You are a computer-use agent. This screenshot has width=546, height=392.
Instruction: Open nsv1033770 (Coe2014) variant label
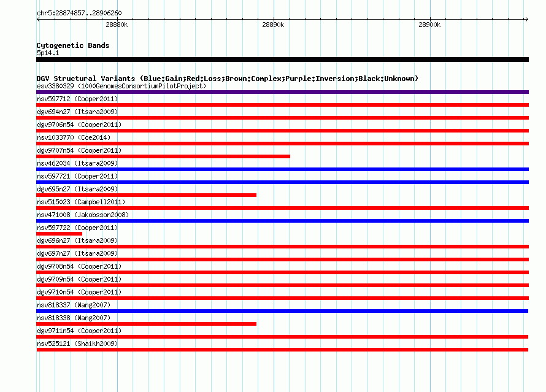click(x=74, y=137)
